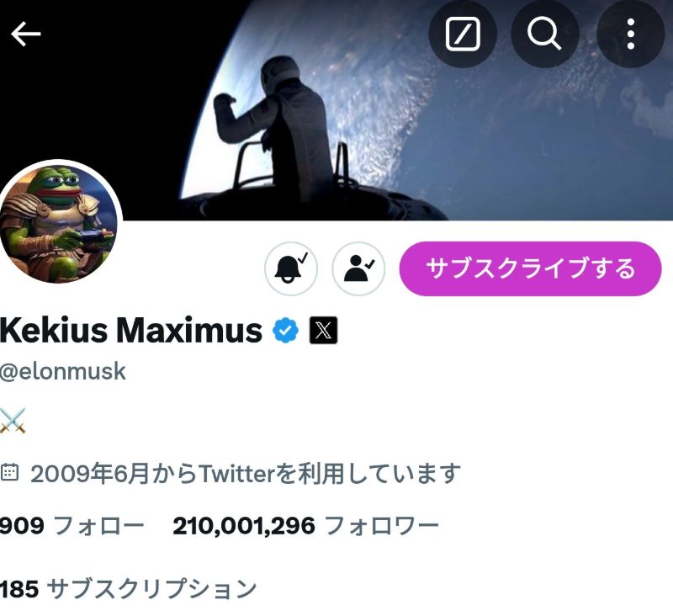Viewport: 673px width, 616px height.
Task: Toggle the notification bell for this account
Action: pyautogui.click(x=291, y=268)
